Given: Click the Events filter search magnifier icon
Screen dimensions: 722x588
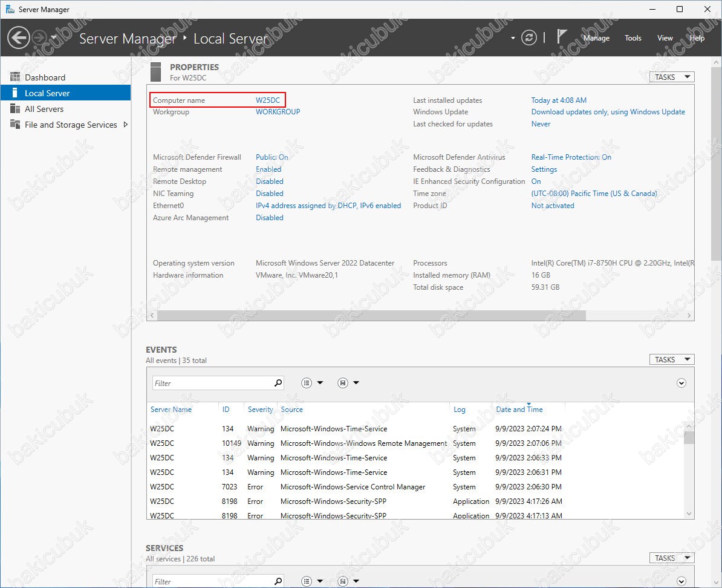Looking at the screenshot, I should (x=278, y=383).
